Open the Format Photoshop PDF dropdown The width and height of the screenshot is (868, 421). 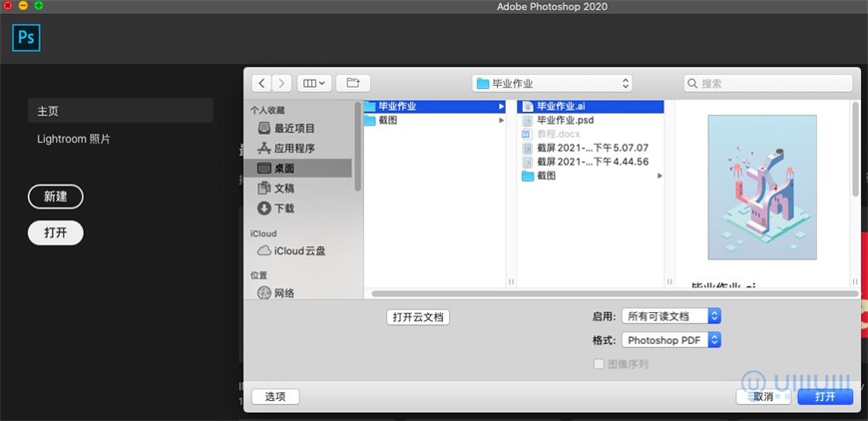(x=670, y=340)
